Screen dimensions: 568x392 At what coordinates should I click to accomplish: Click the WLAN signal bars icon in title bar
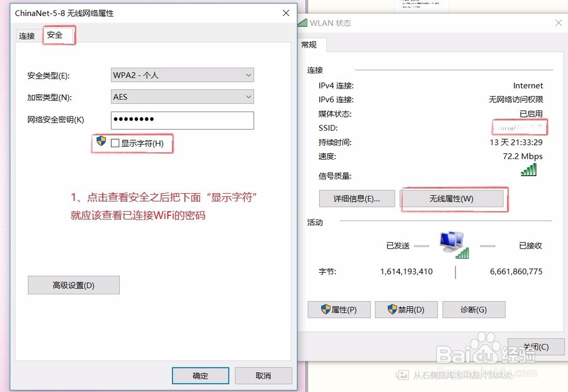click(x=303, y=23)
